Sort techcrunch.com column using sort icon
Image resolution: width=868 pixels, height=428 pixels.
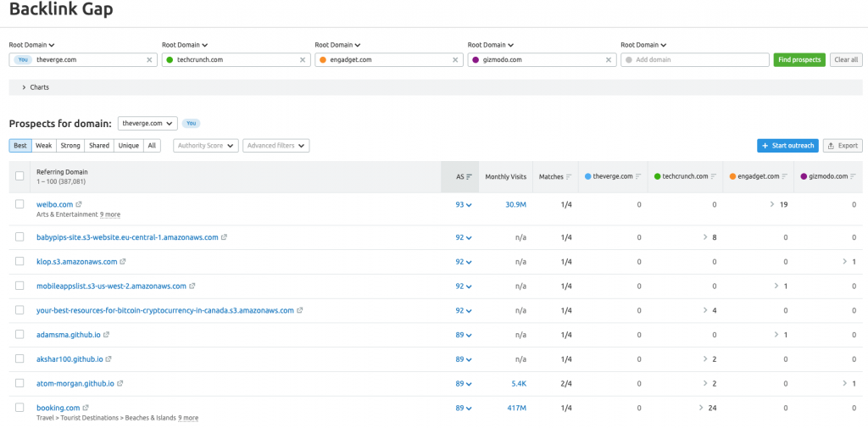point(714,176)
